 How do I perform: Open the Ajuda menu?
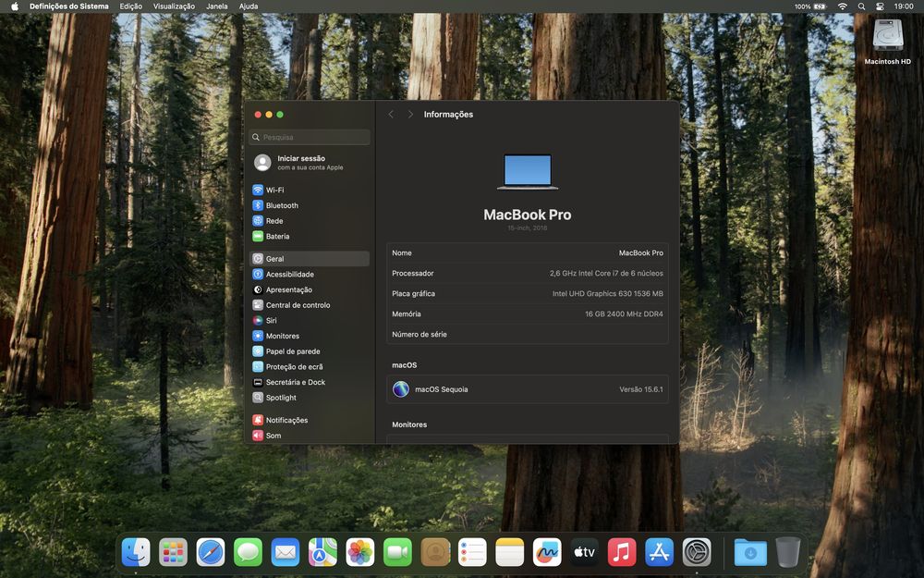tap(248, 6)
